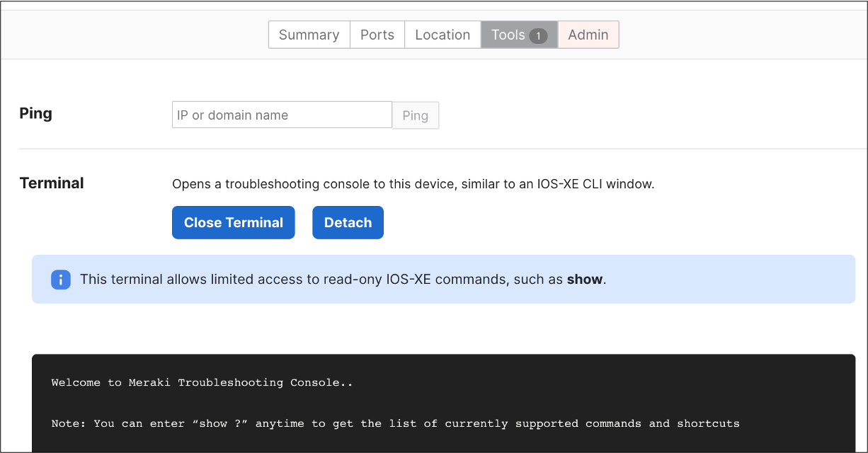Click the Terminal section label
Screen dimensions: 868x453
52,183
